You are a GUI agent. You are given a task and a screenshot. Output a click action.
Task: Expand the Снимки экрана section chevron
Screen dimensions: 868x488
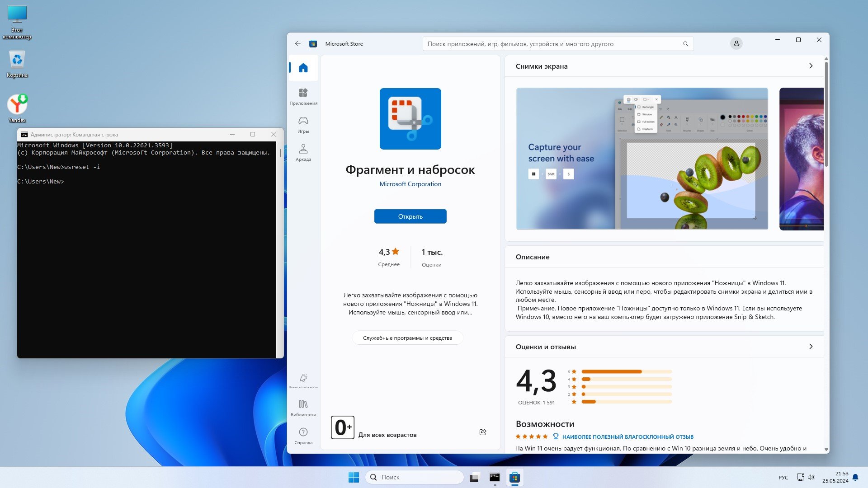click(811, 66)
